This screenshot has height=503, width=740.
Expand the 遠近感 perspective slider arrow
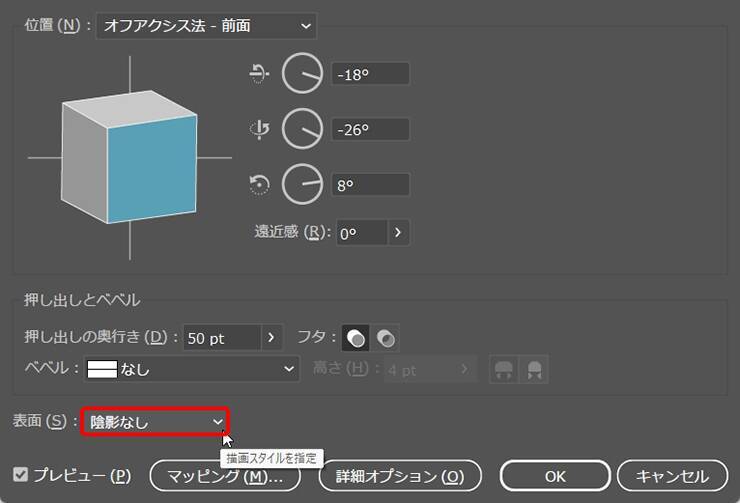tap(398, 233)
